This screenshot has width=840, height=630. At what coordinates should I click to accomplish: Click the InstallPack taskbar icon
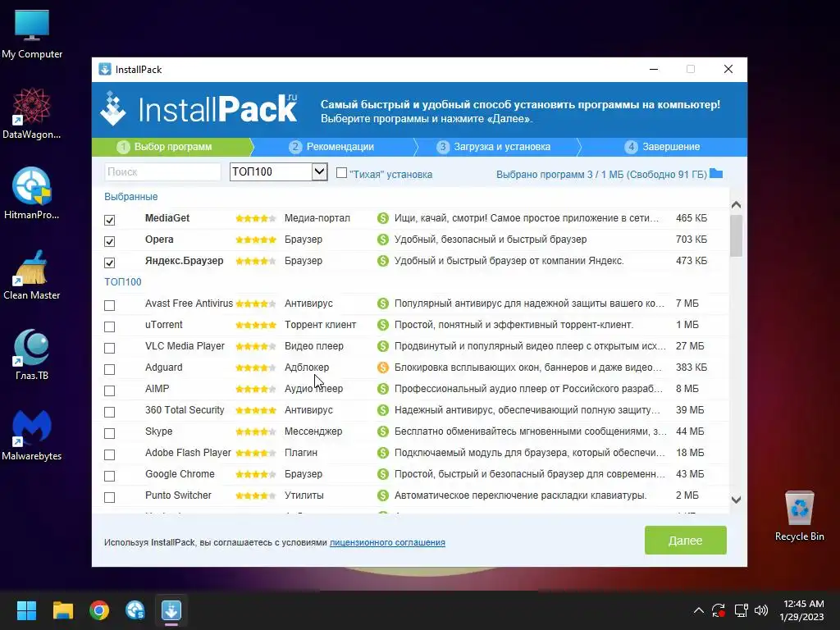[x=171, y=610]
